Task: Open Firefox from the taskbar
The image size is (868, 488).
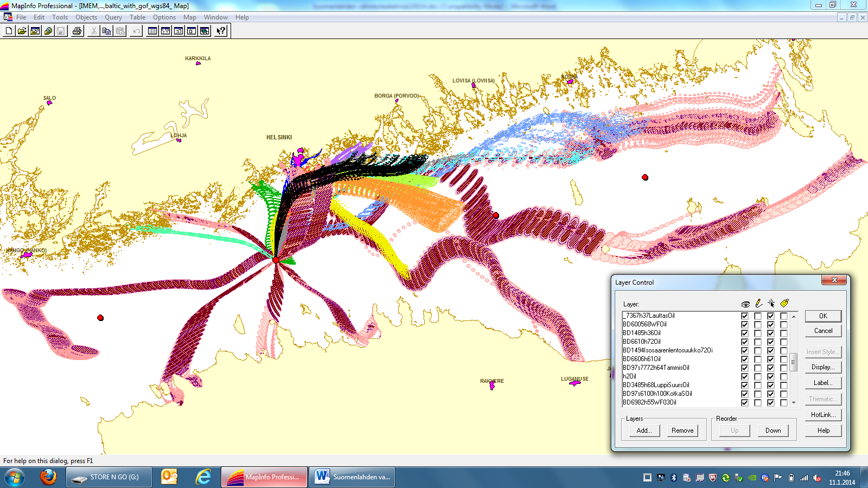Action: click(48, 477)
